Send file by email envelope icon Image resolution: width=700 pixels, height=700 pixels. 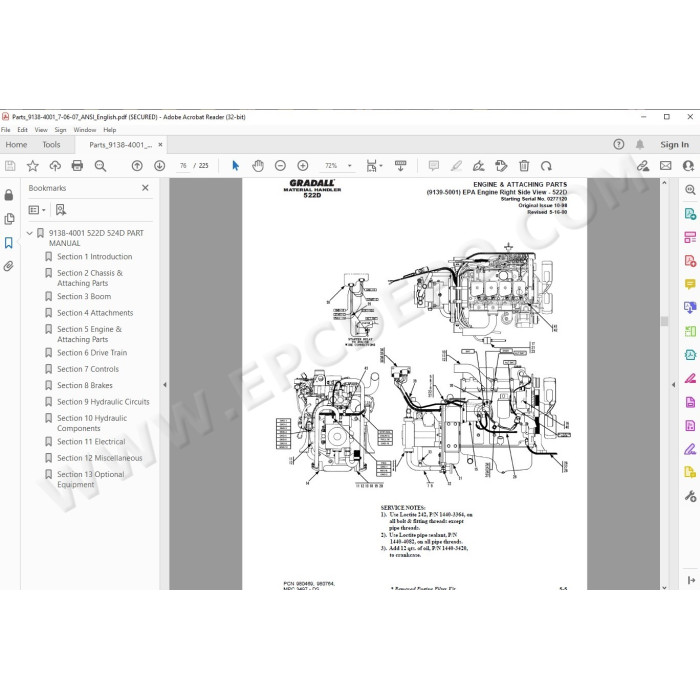point(666,166)
